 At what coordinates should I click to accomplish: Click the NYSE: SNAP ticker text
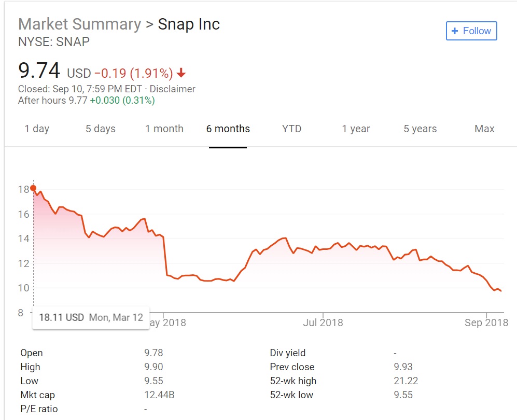[x=53, y=42]
